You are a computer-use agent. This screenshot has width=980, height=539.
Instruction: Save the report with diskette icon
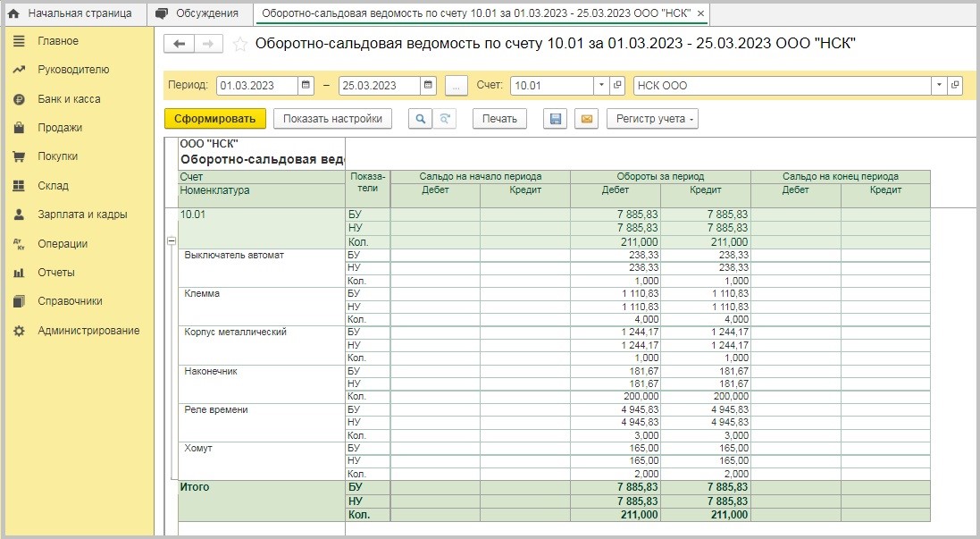point(555,119)
